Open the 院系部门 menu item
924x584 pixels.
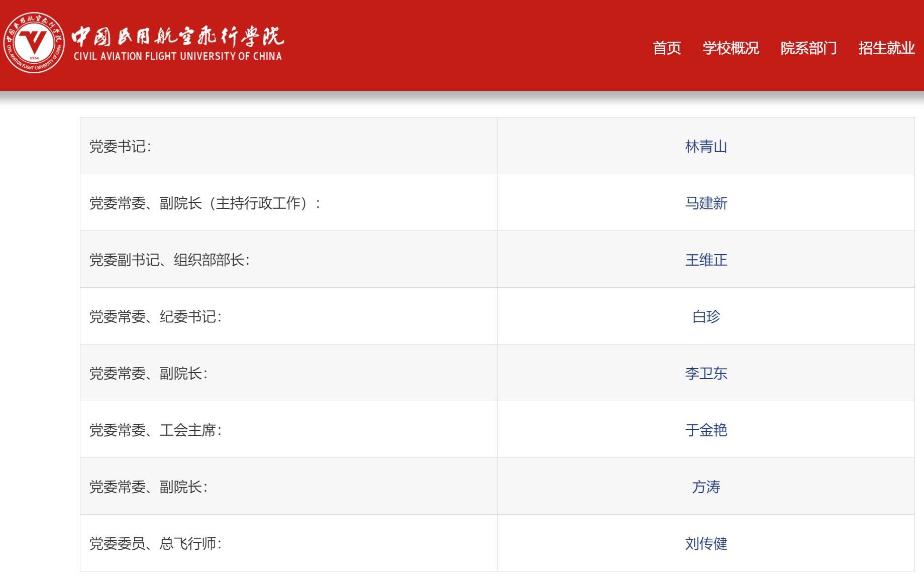point(810,48)
